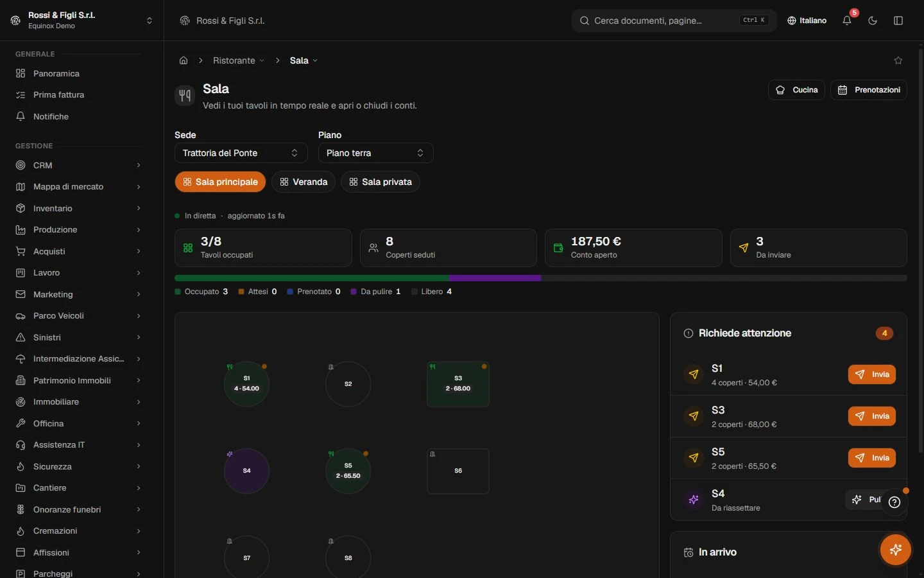Image resolution: width=924 pixels, height=578 pixels.
Task: Send order for S1 with Invia
Action: click(872, 374)
